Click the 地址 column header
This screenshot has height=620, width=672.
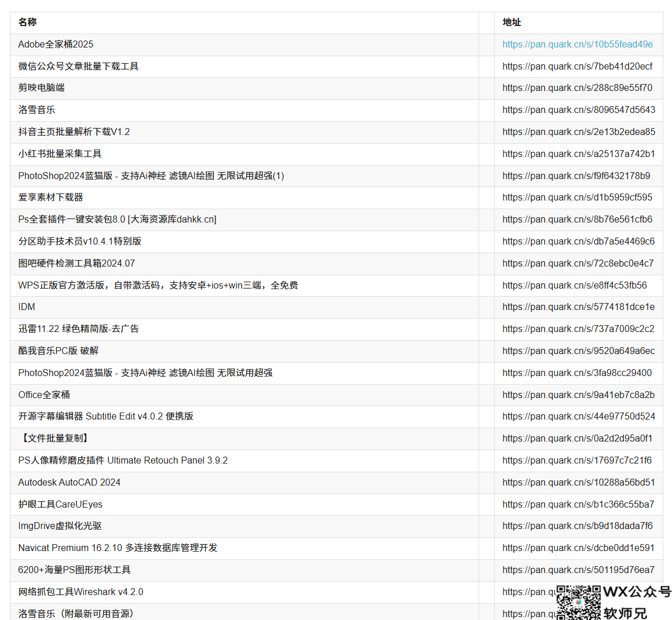[x=512, y=22]
